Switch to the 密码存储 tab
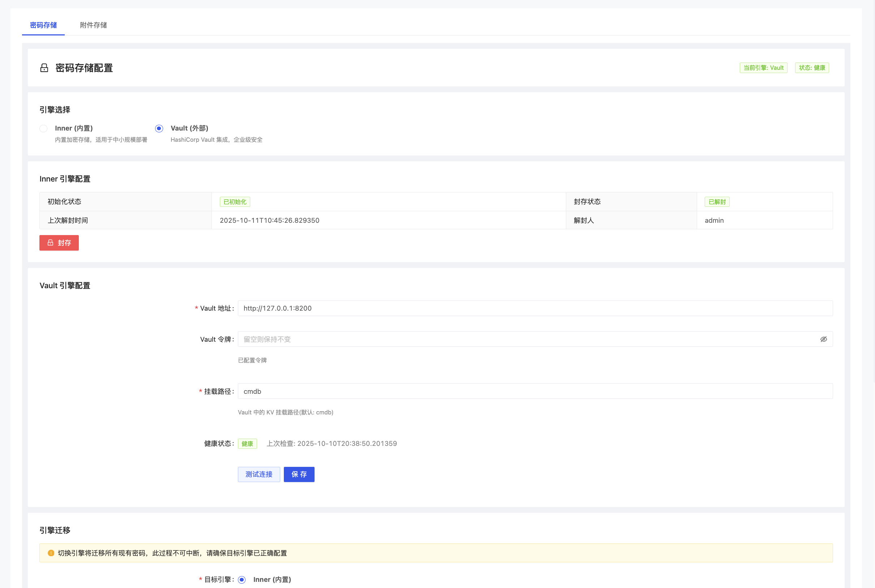The height and width of the screenshot is (588, 875). click(43, 25)
